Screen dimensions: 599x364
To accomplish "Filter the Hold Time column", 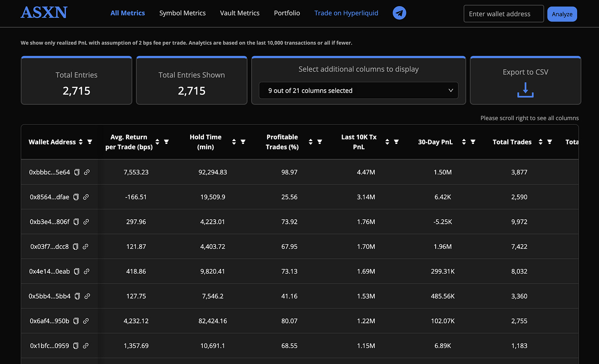I will pyautogui.click(x=243, y=142).
